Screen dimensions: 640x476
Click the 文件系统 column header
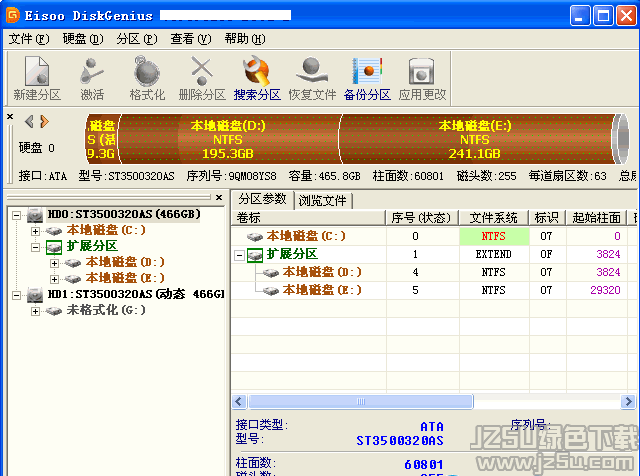(493, 218)
